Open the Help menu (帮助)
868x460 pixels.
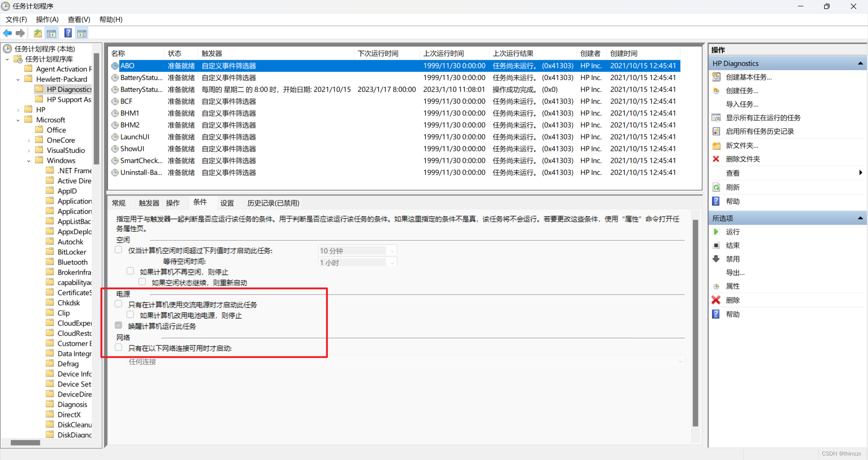111,19
